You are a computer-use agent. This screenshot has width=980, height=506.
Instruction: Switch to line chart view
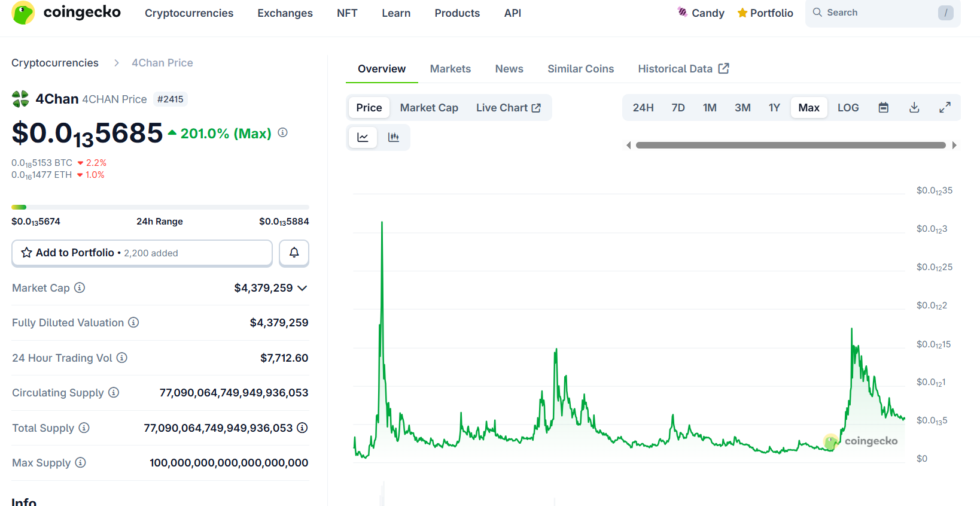point(363,137)
